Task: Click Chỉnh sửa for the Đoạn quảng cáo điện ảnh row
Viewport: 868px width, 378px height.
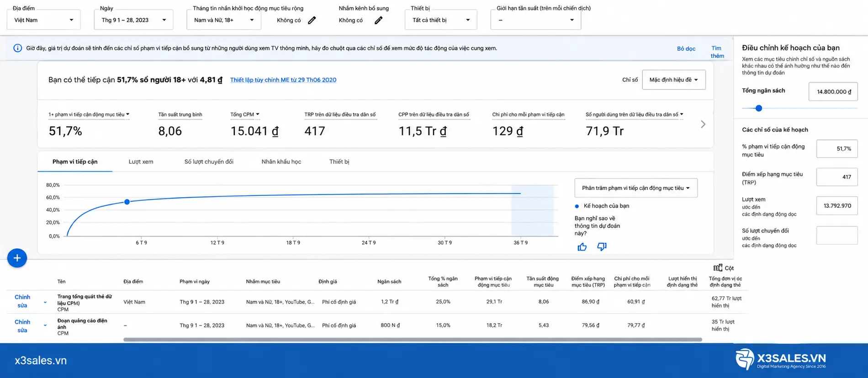Action: 22,326
